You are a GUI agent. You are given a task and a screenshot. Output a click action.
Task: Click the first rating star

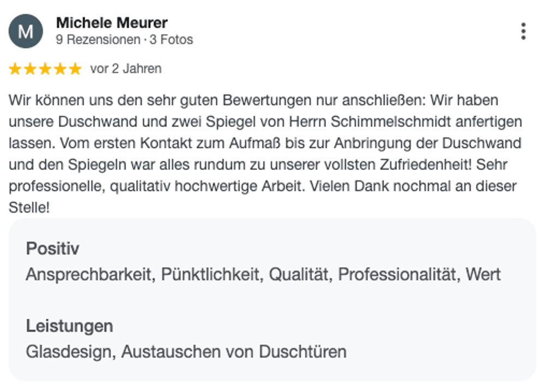pyautogui.click(x=15, y=69)
